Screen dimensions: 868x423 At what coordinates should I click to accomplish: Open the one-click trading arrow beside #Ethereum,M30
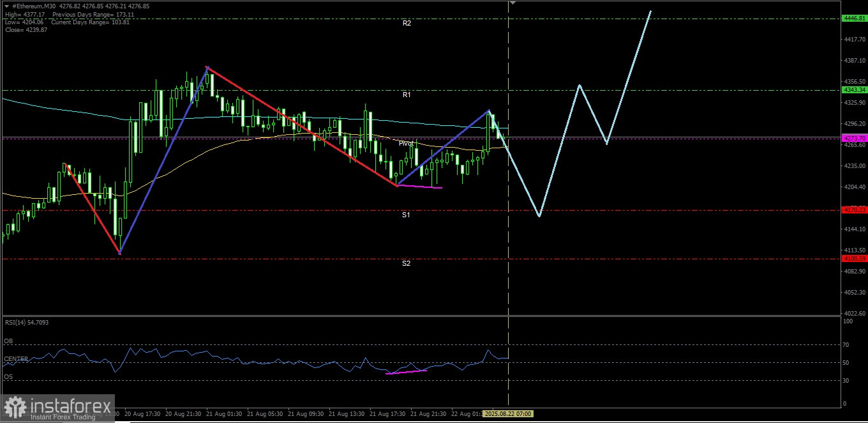(6, 6)
